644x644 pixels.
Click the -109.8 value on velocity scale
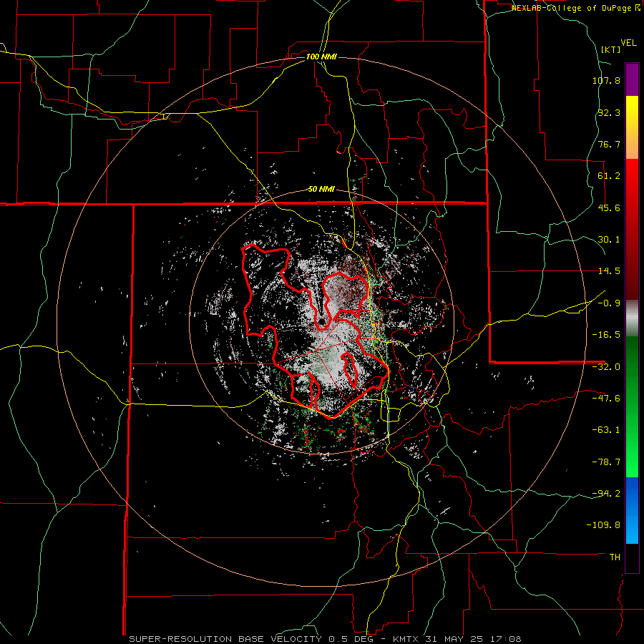(x=603, y=525)
